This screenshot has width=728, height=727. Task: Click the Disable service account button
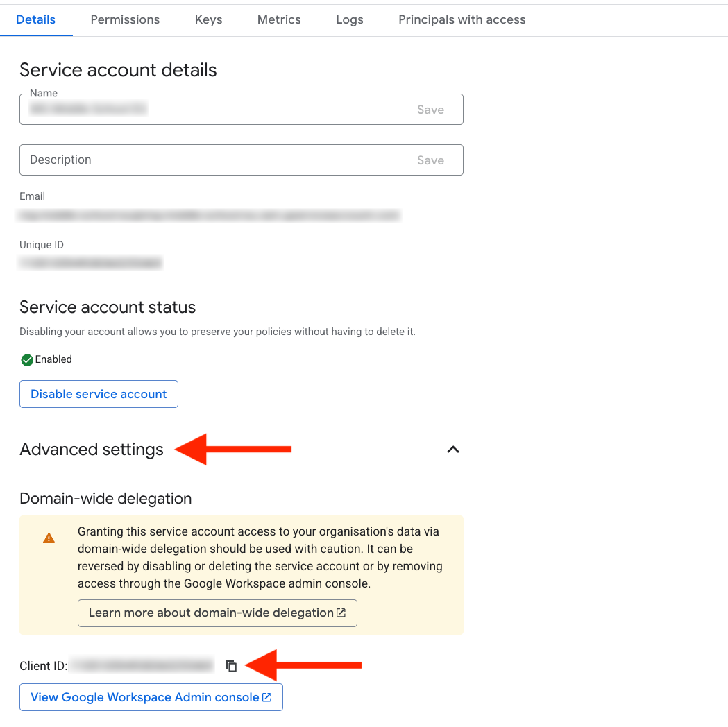click(99, 394)
